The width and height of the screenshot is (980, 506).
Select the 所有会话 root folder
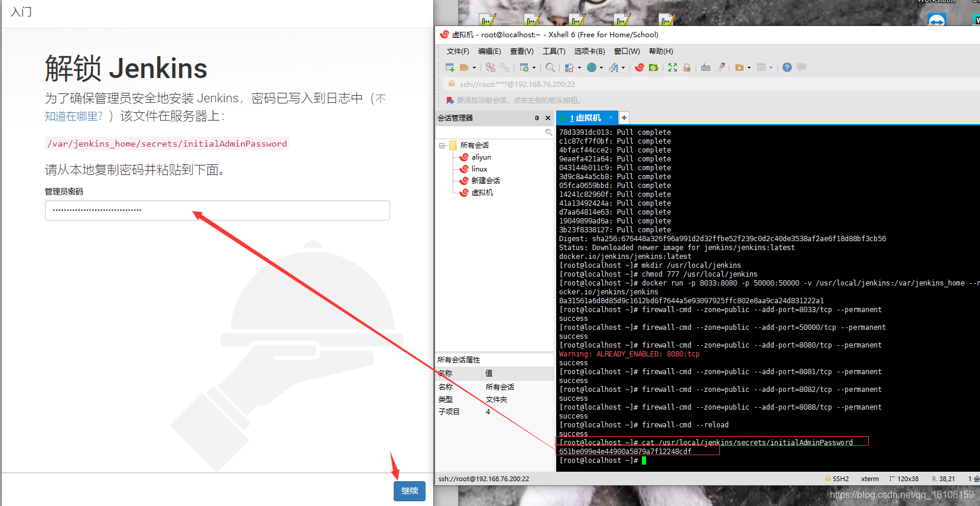coord(474,145)
